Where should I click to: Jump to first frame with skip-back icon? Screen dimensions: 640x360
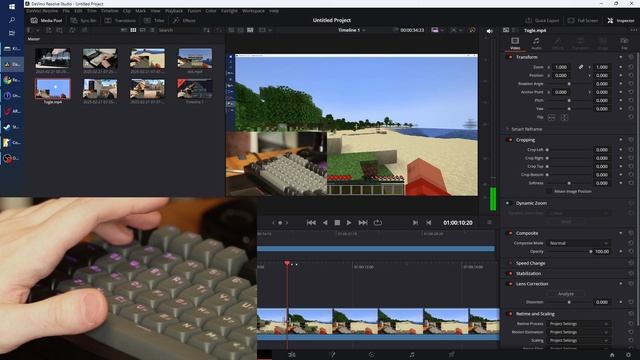pyautogui.click(x=311, y=222)
